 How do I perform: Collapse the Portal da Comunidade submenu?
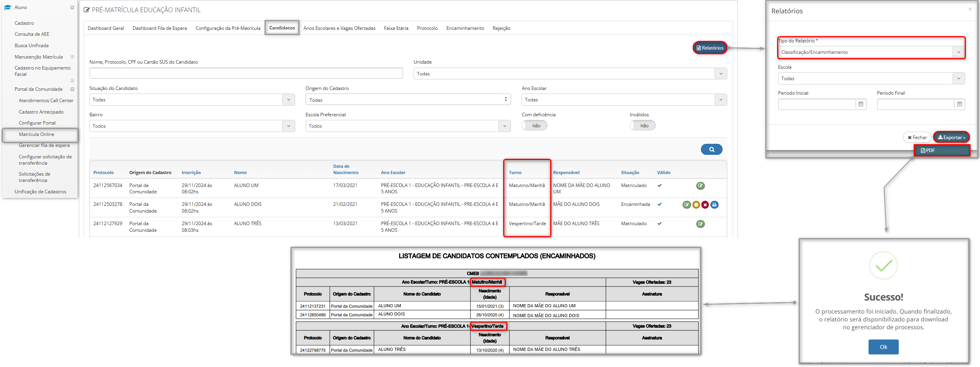[x=72, y=89]
